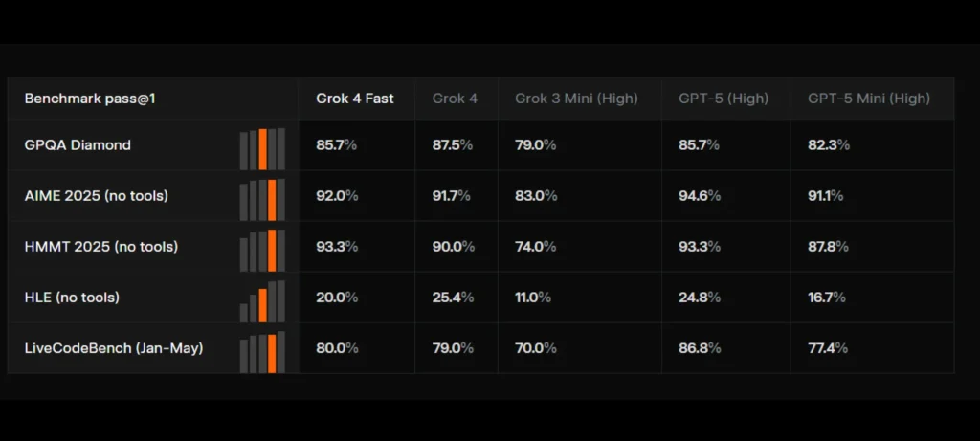Click the LiveCodeBench (Jan-May) row label
This screenshot has width=980, height=441.
click(x=113, y=348)
